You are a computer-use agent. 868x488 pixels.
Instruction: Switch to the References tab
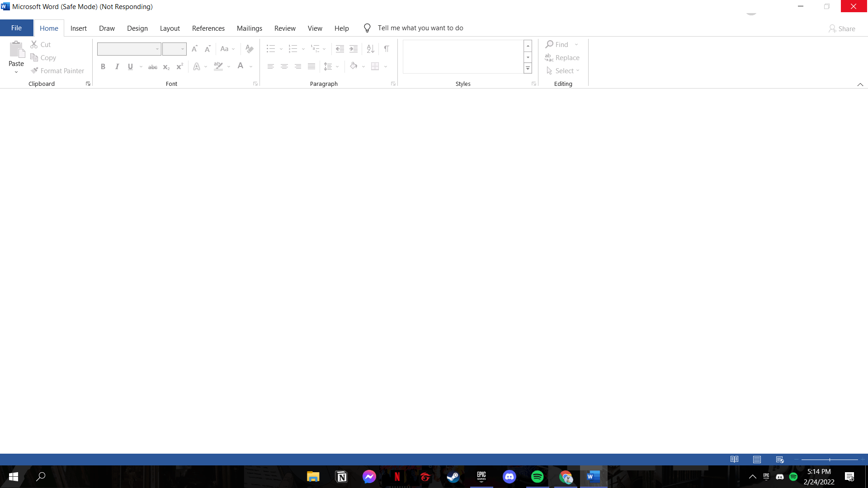(x=208, y=28)
